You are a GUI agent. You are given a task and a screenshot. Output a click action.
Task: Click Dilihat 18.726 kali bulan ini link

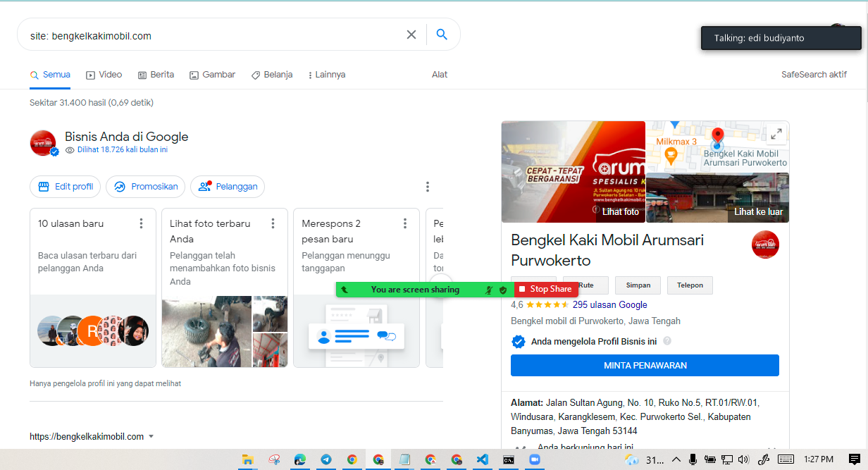(123, 150)
